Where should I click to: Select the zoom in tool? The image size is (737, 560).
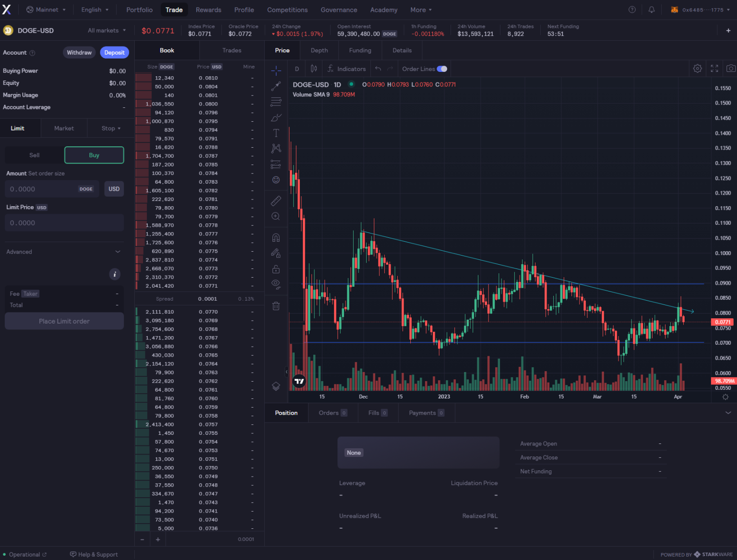(x=276, y=216)
